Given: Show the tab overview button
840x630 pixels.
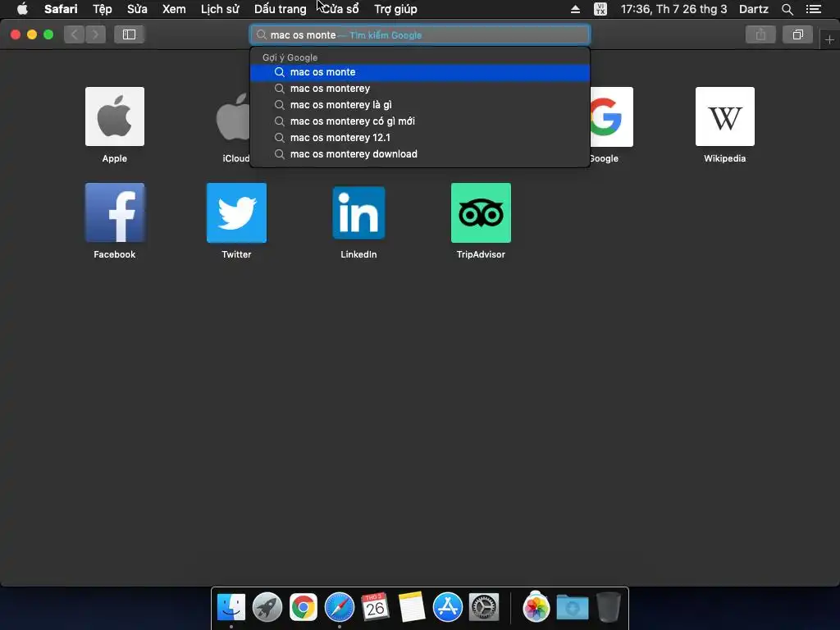Looking at the screenshot, I should [797, 34].
